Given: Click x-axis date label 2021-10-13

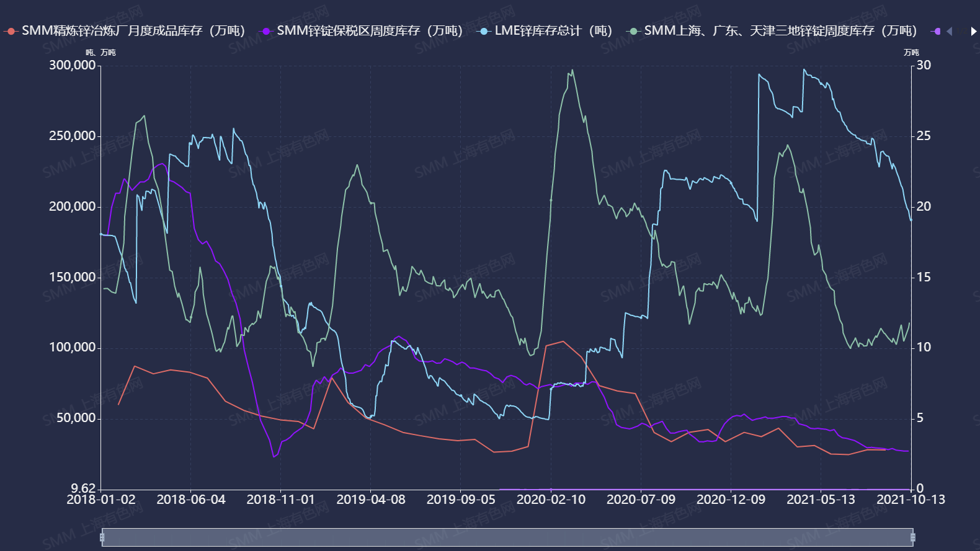Looking at the screenshot, I should [911, 500].
